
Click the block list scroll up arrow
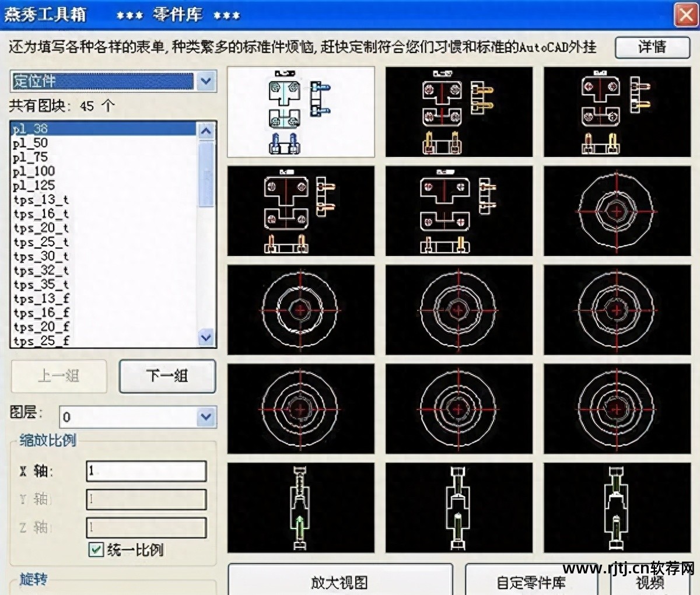[x=205, y=130]
